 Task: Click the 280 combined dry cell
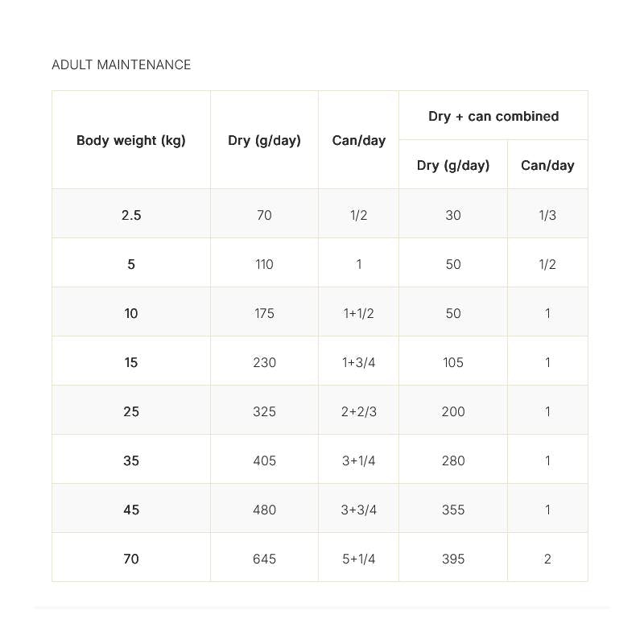[453, 460]
